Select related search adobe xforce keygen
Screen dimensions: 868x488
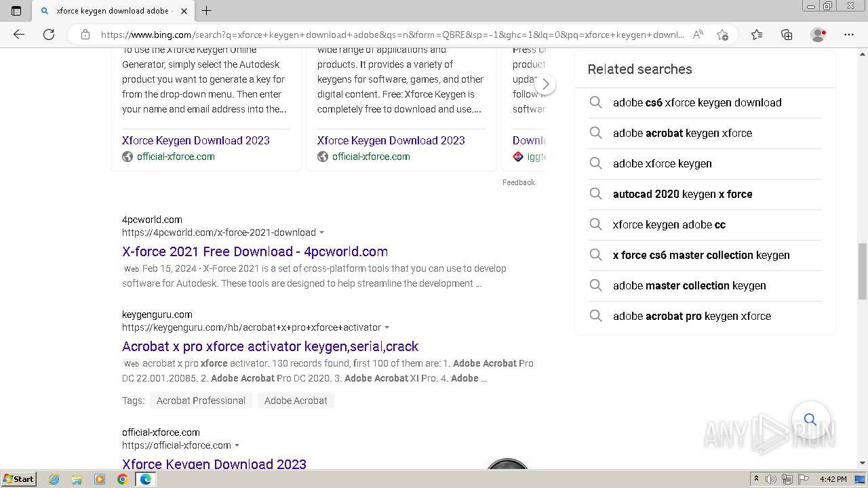pos(663,163)
